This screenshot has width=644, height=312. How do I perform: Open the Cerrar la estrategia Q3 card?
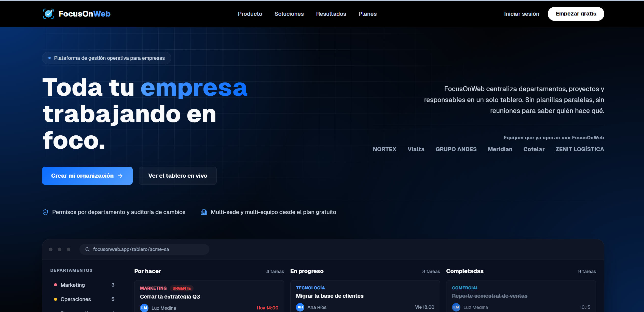click(209, 296)
